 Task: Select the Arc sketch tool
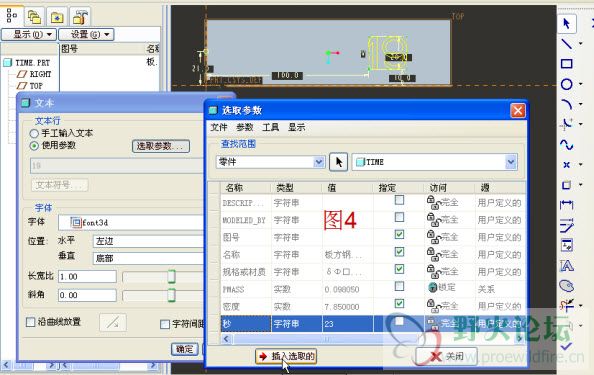(567, 104)
